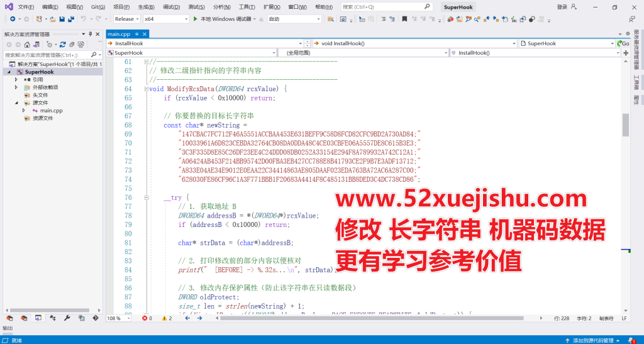Screen dimensions: 644x344
Task: Click the Git changes diamond icon at the panel bottom
Action: coord(96,318)
